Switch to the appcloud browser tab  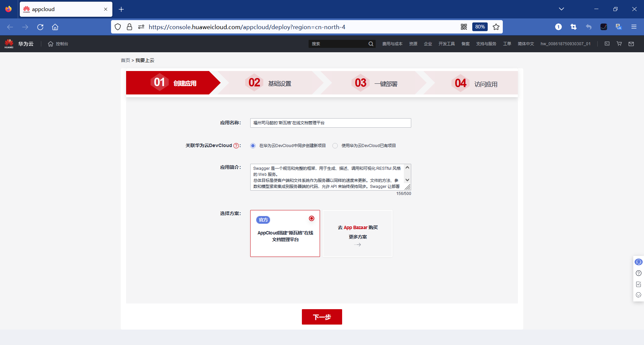point(66,9)
